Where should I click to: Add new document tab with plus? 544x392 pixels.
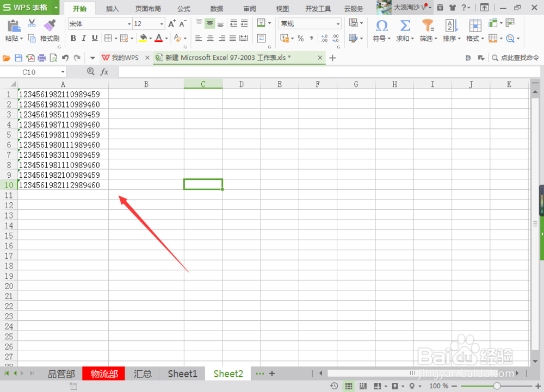click(x=332, y=58)
